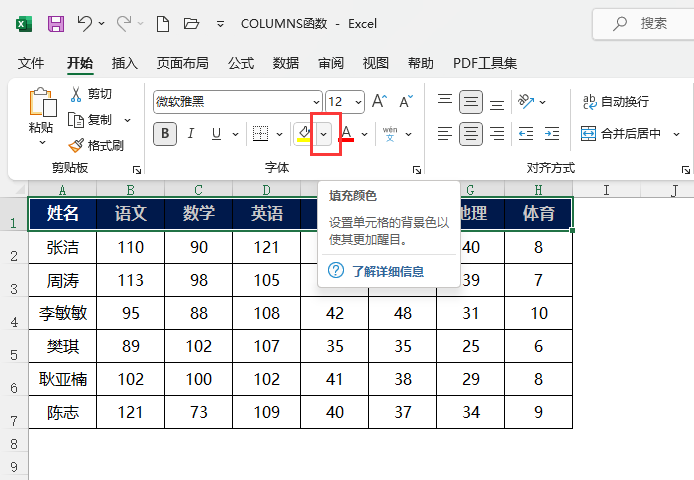Switch to the 公式 tab
This screenshot has height=480, width=694.
pyautogui.click(x=241, y=63)
